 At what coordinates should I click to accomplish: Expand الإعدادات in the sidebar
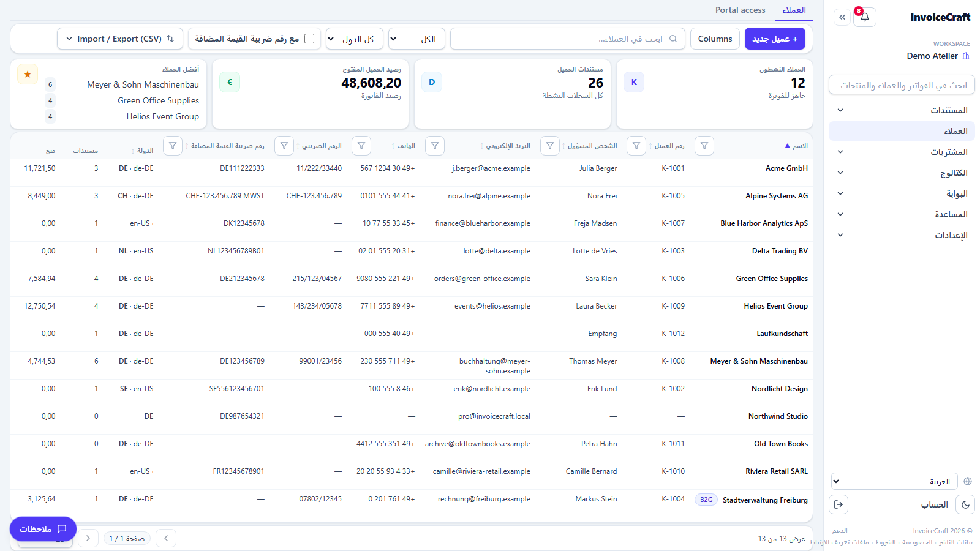point(902,235)
